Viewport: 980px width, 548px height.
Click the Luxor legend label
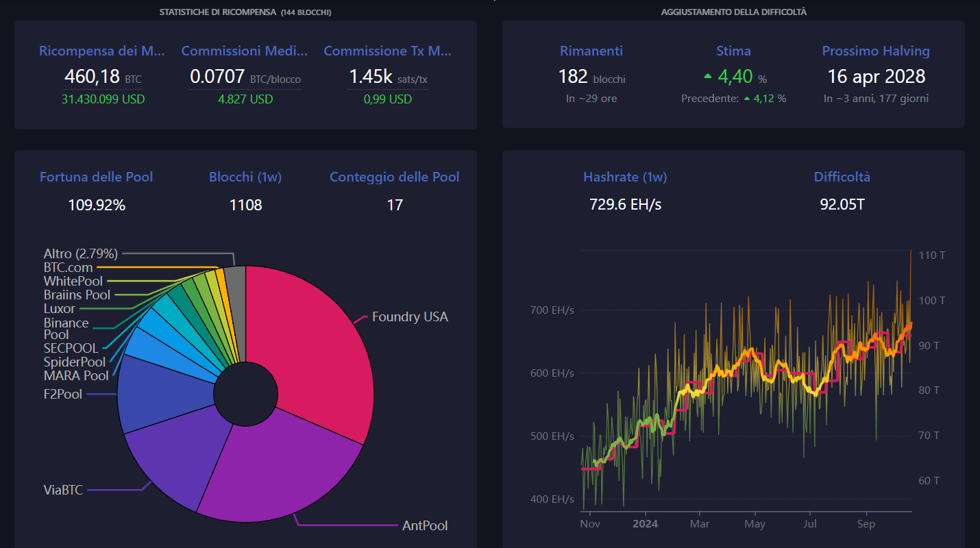pos(60,308)
